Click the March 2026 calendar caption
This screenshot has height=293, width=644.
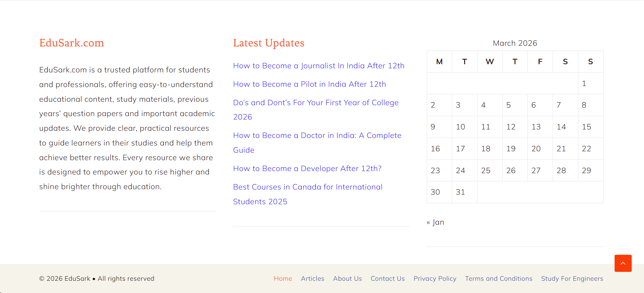pos(515,43)
